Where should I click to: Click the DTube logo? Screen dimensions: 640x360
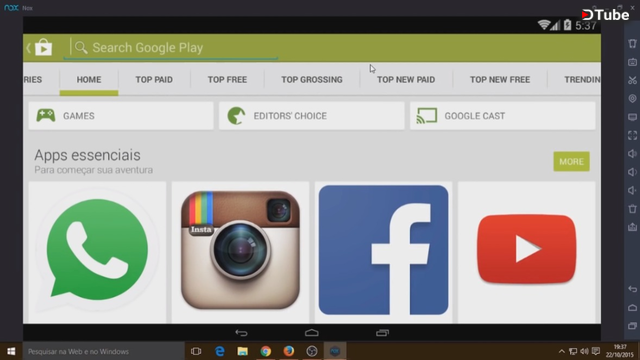pyautogui.click(x=605, y=15)
